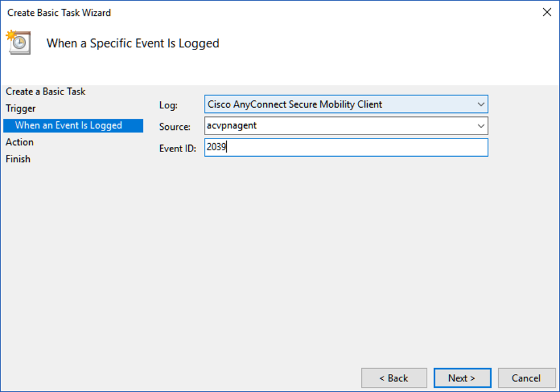Choose the Finish step in sidebar

(x=18, y=159)
